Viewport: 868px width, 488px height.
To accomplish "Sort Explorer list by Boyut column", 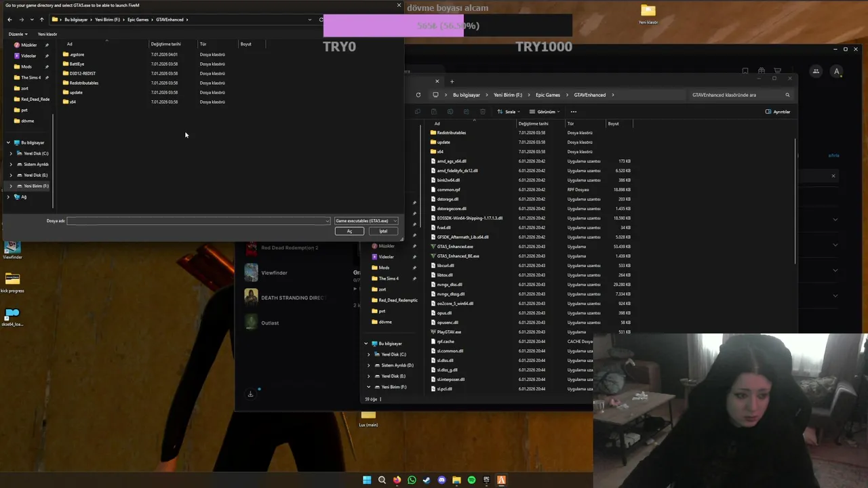I will click(x=613, y=123).
